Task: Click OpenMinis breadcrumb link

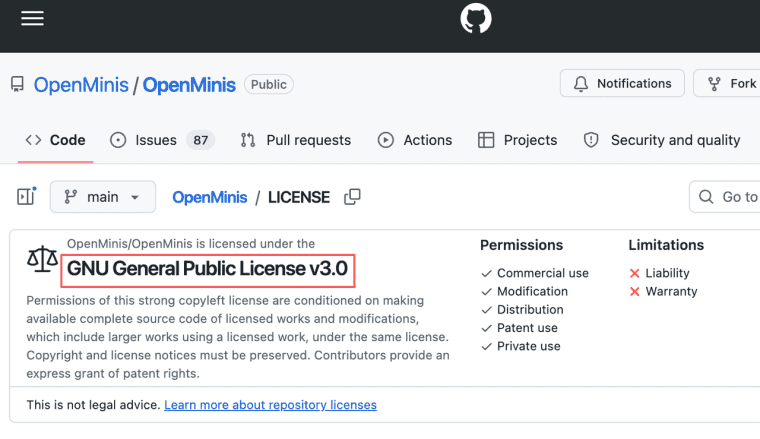Action: pos(210,197)
